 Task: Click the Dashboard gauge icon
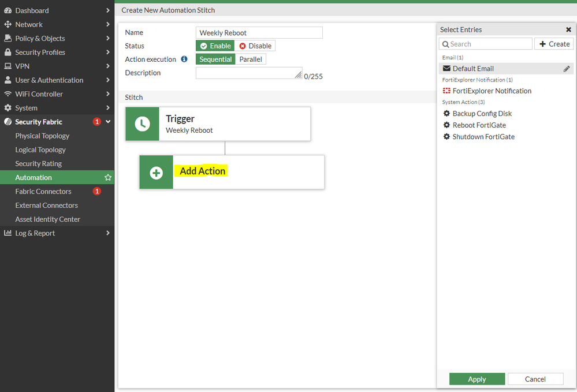point(8,10)
